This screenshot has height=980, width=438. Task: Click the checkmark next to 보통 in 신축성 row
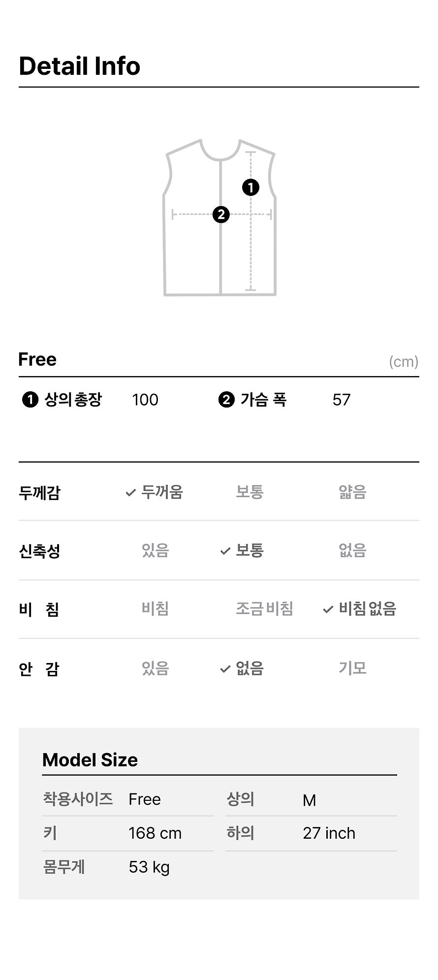point(225,551)
